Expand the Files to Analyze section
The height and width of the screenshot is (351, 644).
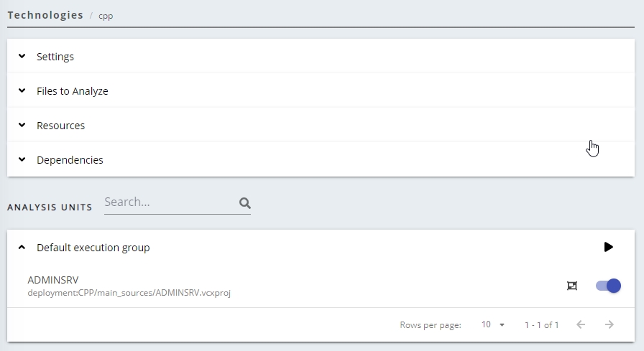22,91
